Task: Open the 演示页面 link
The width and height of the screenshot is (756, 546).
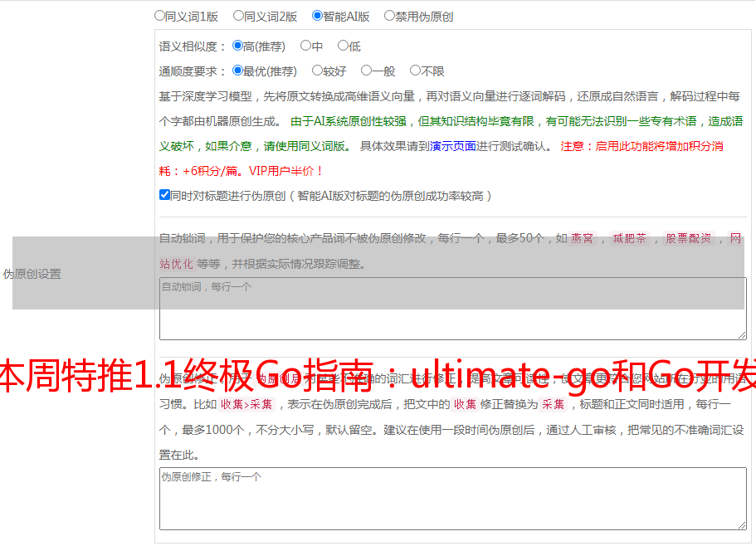Action: [x=452, y=146]
